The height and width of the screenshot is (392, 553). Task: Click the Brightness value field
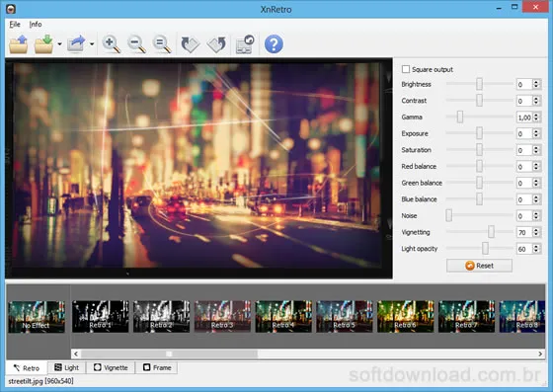[524, 84]
